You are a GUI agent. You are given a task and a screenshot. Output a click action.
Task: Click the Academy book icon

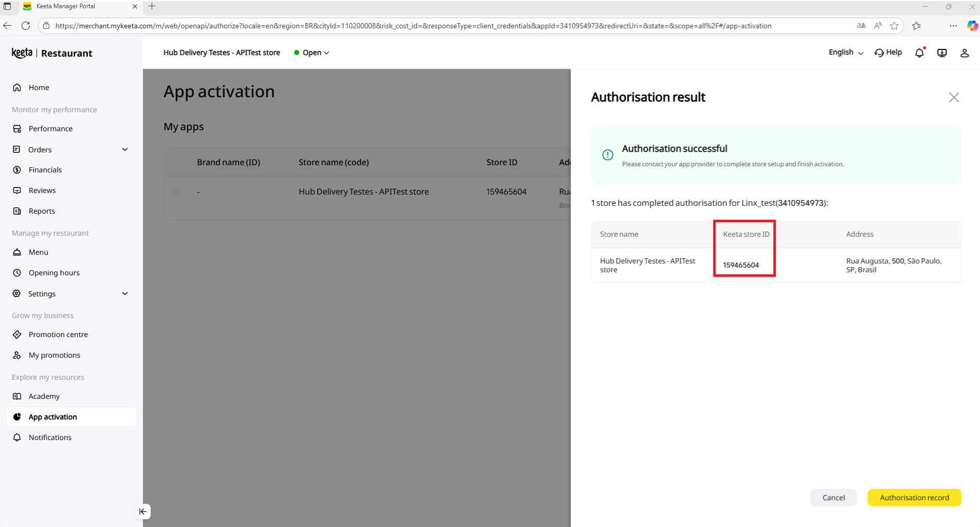(17, 396)
